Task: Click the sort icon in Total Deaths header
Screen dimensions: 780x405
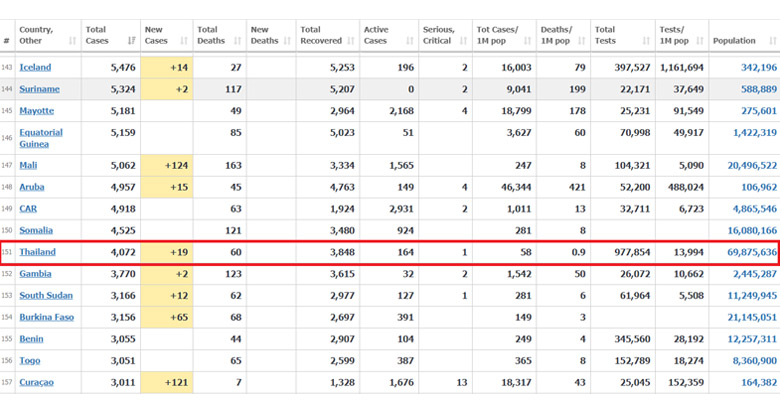Action: [239, 41]
